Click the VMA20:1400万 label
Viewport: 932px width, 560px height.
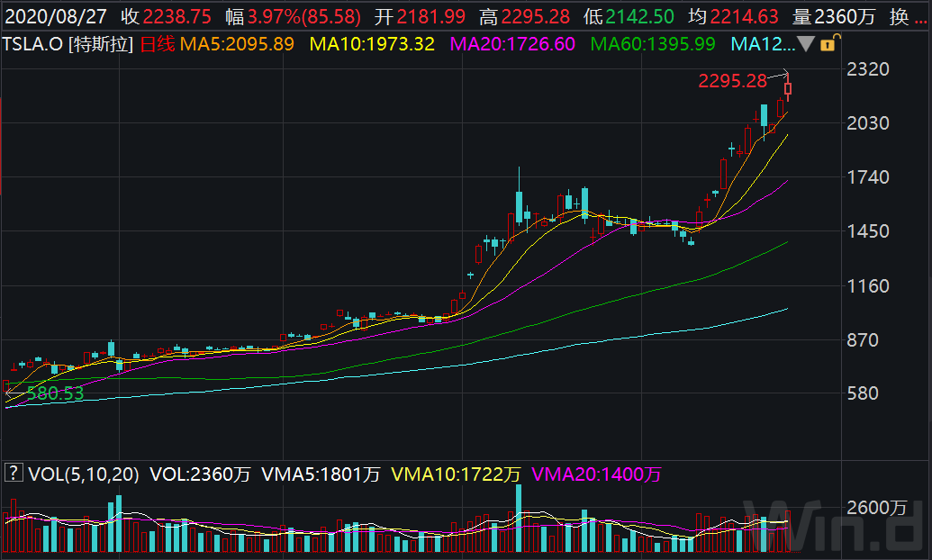(x=596, y=474)
